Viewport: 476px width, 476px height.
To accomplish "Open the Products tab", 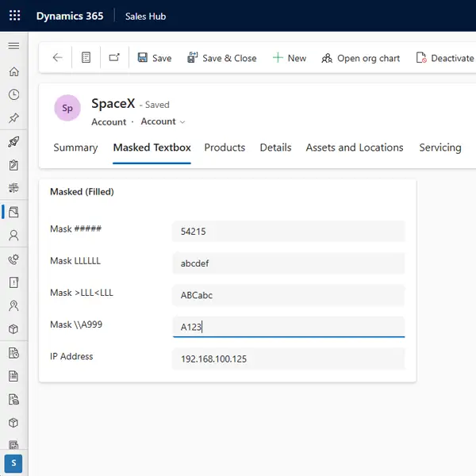I will 225,148.
